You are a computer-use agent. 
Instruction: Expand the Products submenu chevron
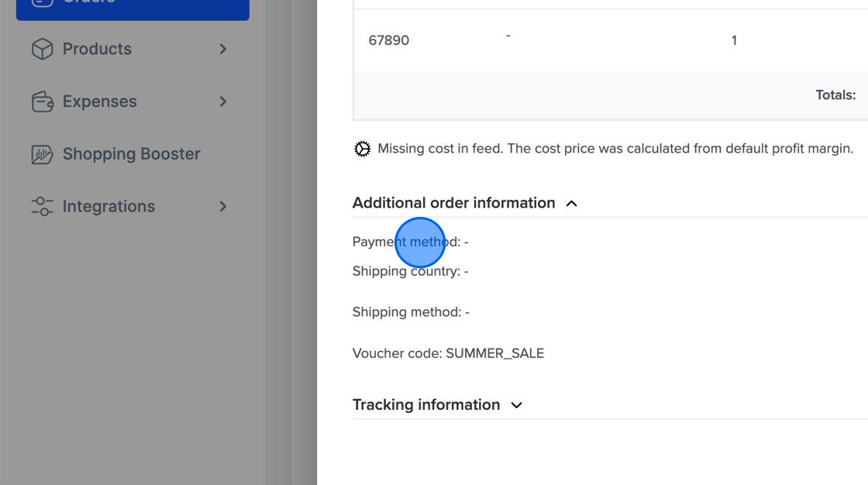(222, 49)
